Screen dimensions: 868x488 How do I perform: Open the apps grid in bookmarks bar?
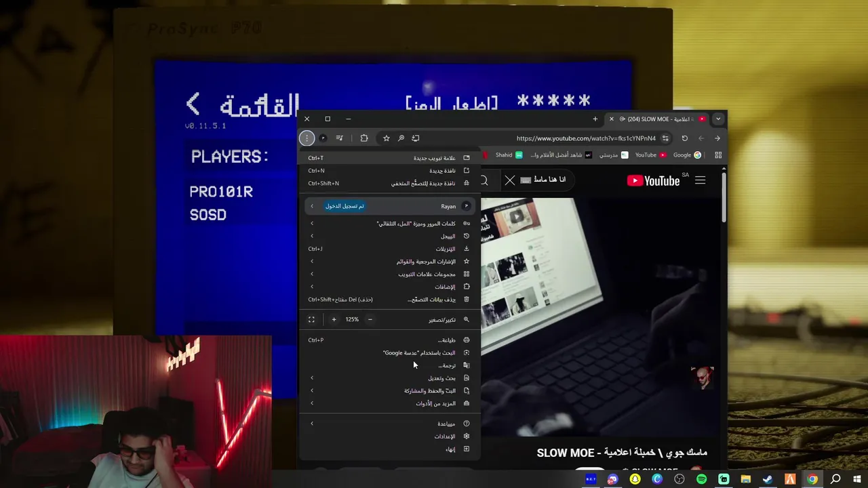coord(718,155)
